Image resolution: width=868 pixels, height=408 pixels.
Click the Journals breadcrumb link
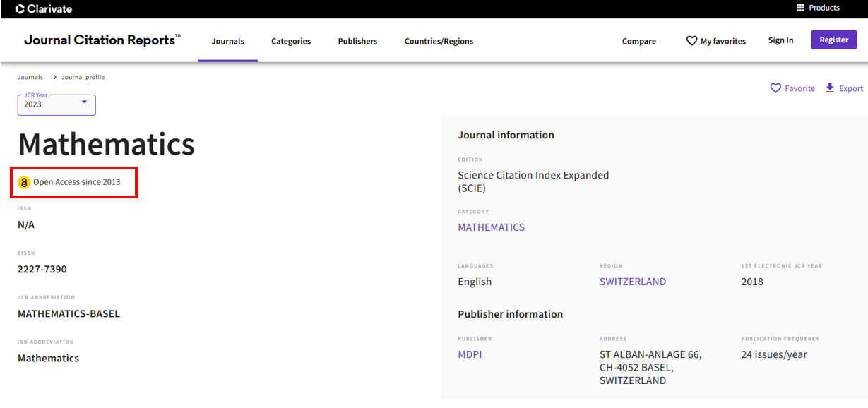30,77
